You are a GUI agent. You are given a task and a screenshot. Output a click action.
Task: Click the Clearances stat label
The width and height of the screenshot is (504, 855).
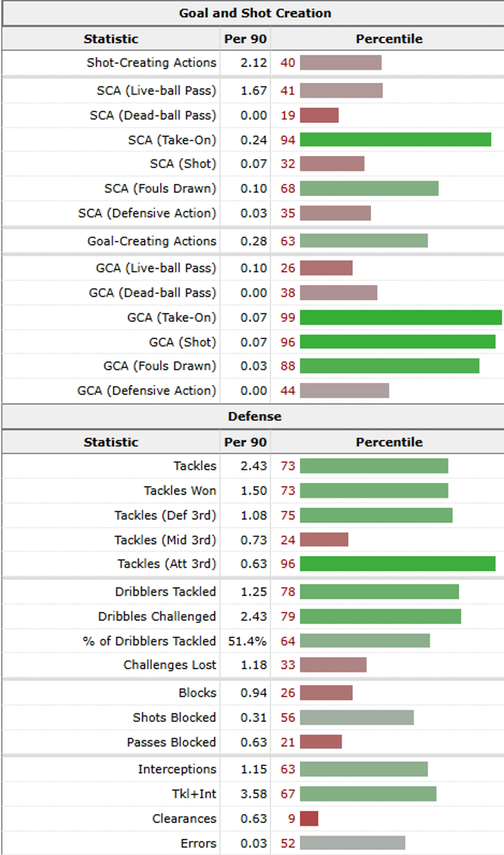click(x=184, y=818)
